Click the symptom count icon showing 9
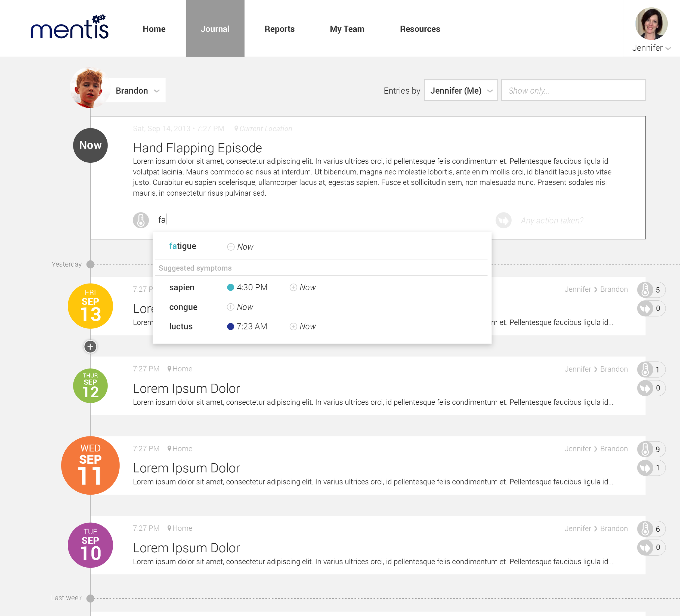 645,449
